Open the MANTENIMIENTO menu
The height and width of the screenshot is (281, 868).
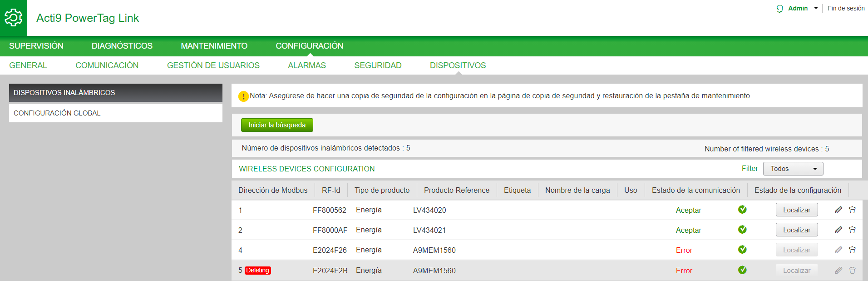coord(214,46)
